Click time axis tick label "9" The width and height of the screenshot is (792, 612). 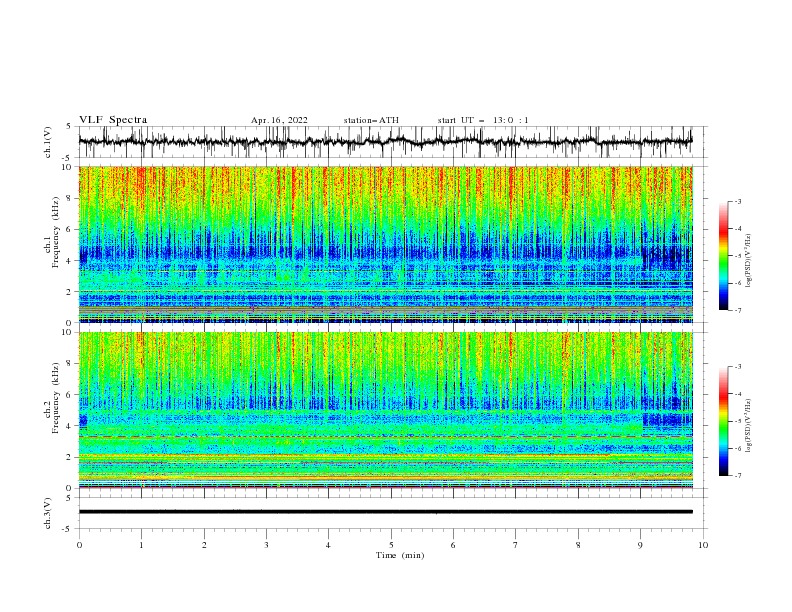[640, 545]
